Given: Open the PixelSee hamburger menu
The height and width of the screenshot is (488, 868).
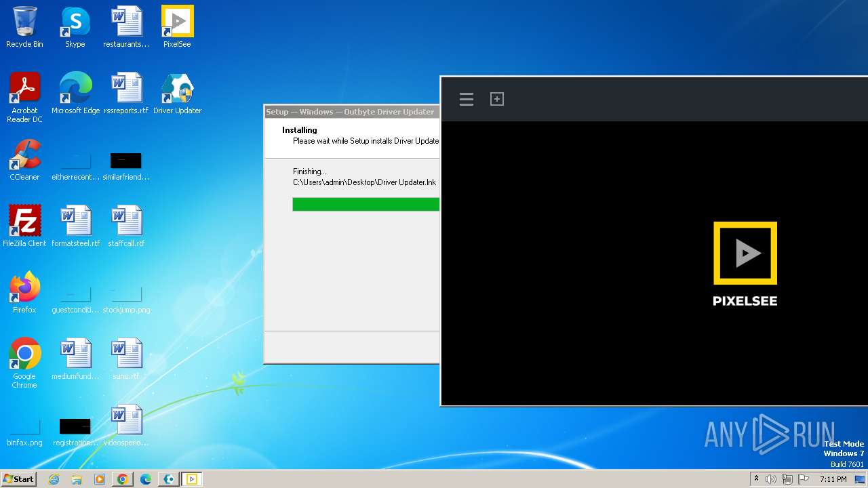Looking at the screenshot, I should click(466, 100).
